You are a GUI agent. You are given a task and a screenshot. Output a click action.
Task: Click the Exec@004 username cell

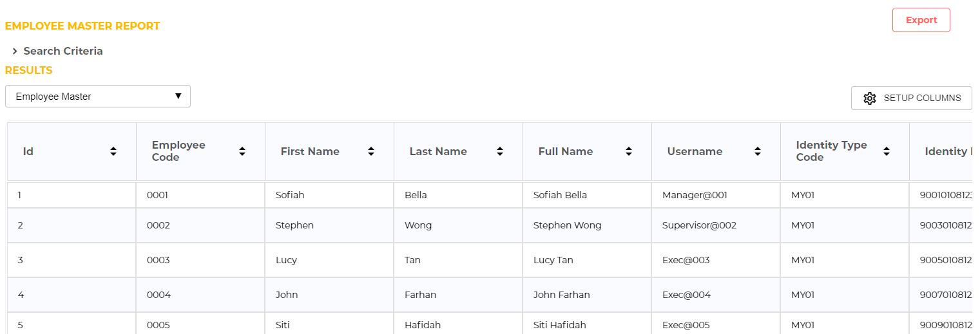pyautogui.click(x=686, y=295)
